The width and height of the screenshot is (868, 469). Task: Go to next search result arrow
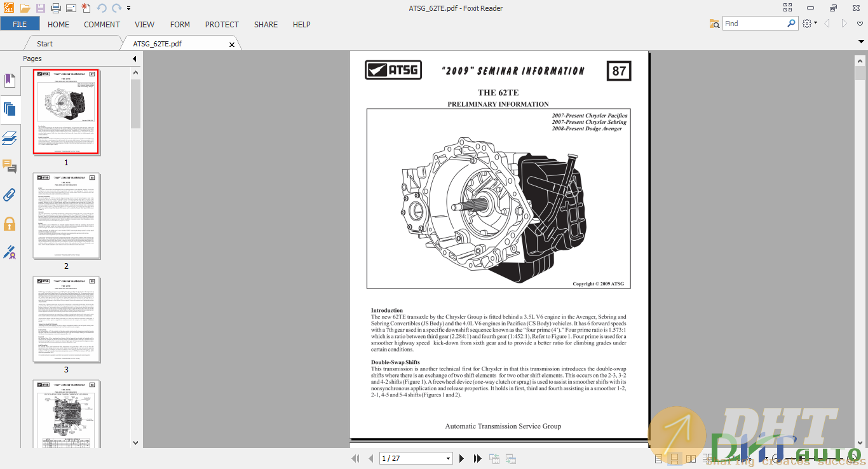tap(844, 24)
